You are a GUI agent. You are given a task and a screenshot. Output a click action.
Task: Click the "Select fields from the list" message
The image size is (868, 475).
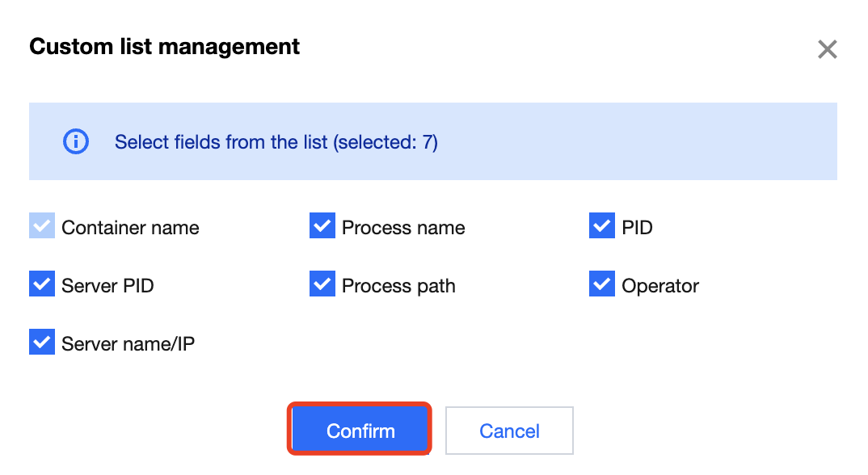click(276, 143)
